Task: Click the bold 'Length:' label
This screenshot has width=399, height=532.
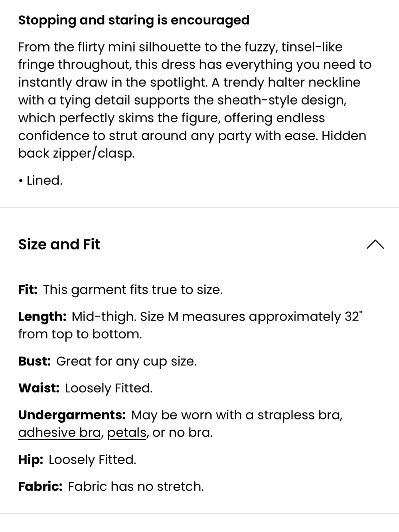Action: point(42,316)
